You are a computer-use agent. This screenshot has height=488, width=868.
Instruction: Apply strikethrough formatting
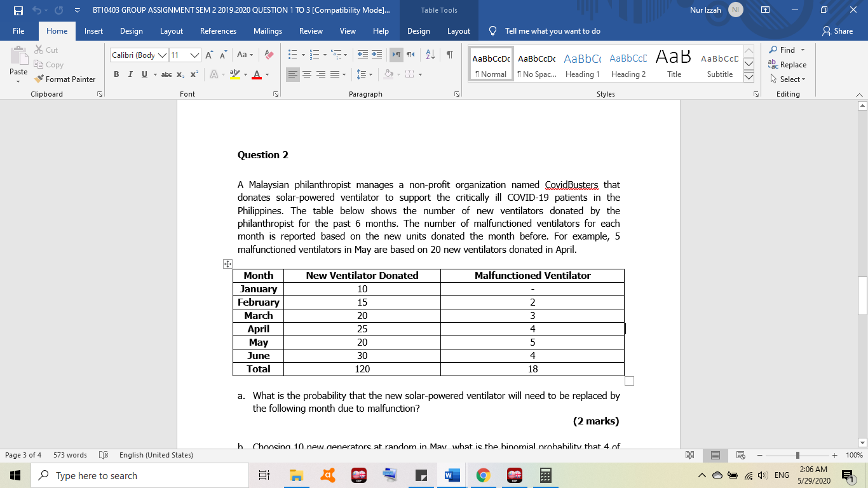[x=166, y=74]
